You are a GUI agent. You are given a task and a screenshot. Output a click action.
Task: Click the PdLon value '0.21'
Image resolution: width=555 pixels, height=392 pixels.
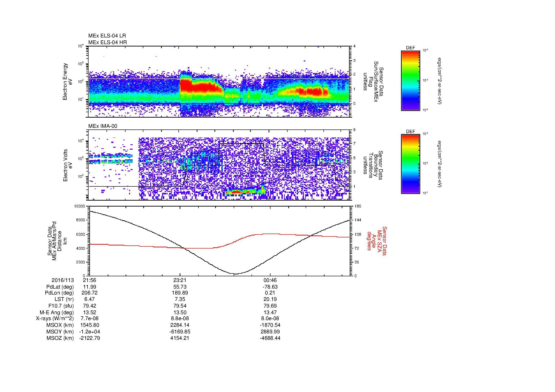270,293
